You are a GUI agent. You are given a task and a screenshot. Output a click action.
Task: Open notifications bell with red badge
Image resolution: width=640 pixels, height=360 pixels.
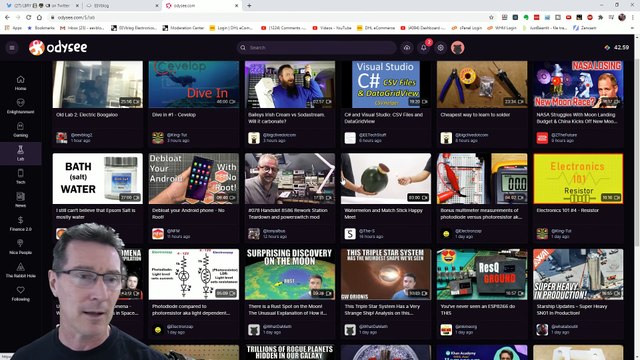point(424,48)
